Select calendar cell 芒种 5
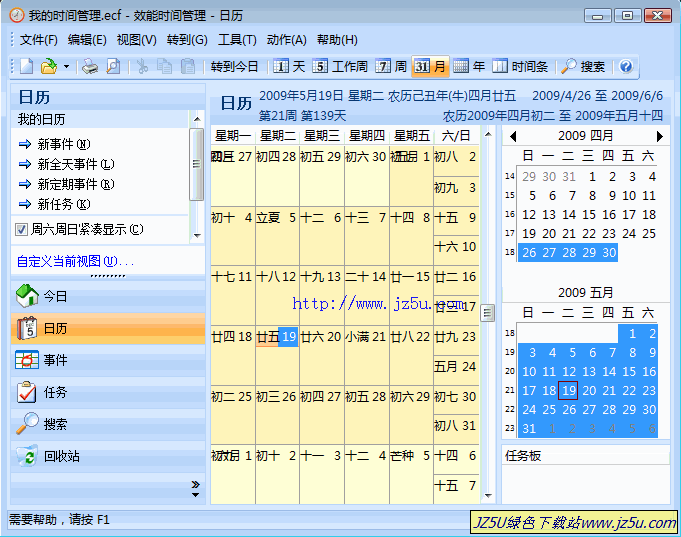The width and height of the screenshot is (681, 537). 411,474
